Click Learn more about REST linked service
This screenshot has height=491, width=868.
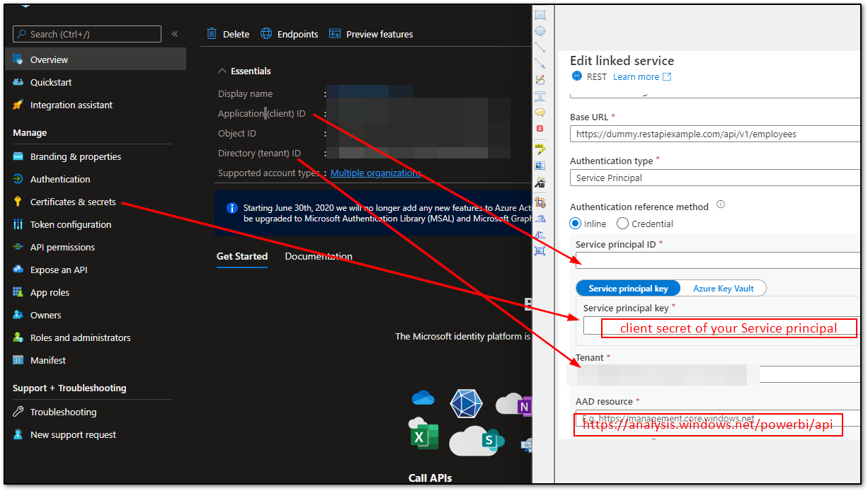coord(635,76)
